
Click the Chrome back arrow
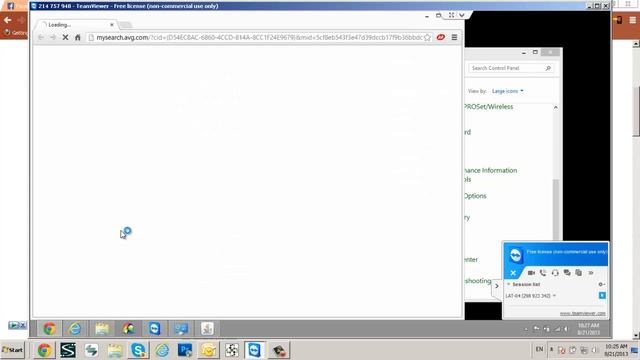41,37
